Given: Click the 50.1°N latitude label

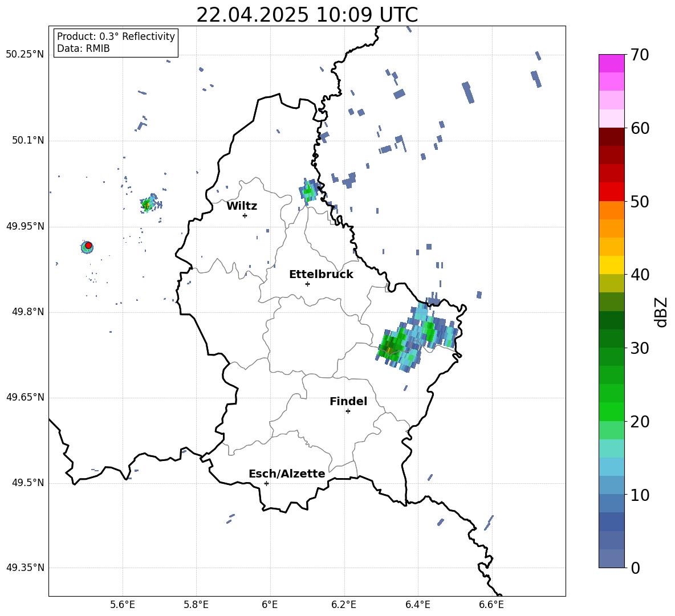Looking at the screenshot, I should (28, 141).
